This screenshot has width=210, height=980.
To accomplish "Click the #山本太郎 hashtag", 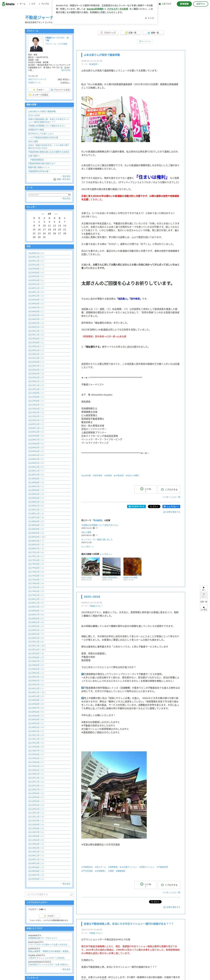I will (x=86, y=475).
